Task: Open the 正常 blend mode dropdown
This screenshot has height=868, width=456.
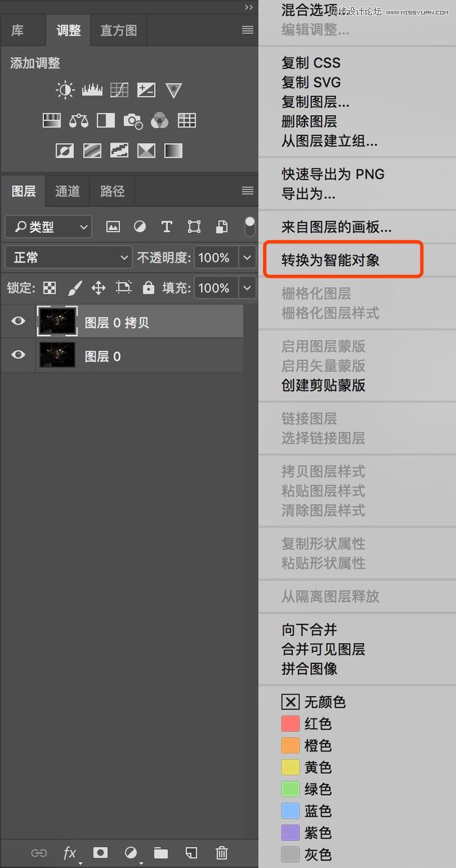Action: pos(68,258)
